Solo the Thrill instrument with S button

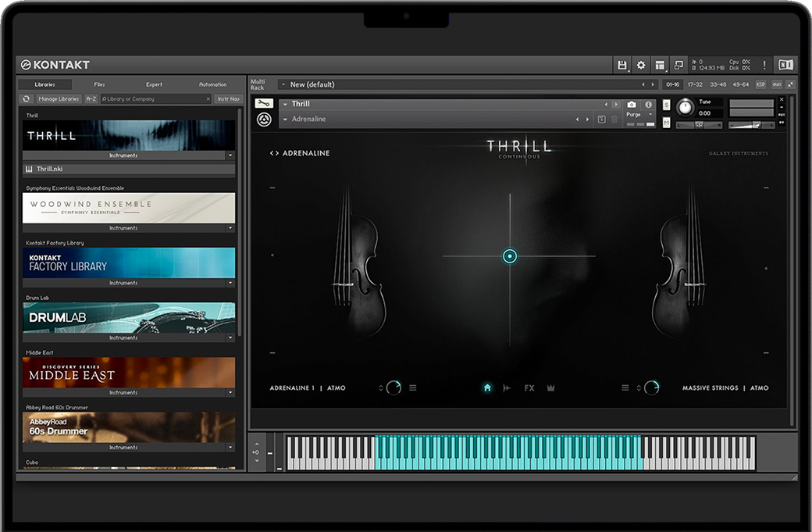click(x=666, y=105)
